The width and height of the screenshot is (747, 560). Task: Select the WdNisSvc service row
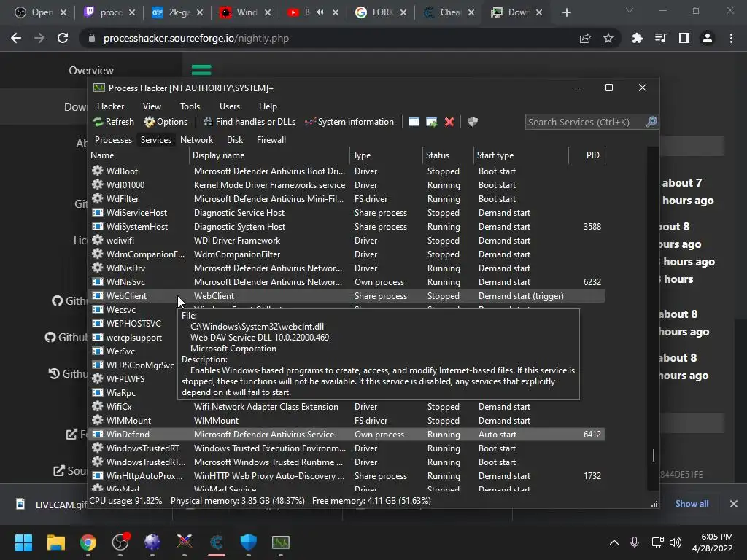pos(347,282)
